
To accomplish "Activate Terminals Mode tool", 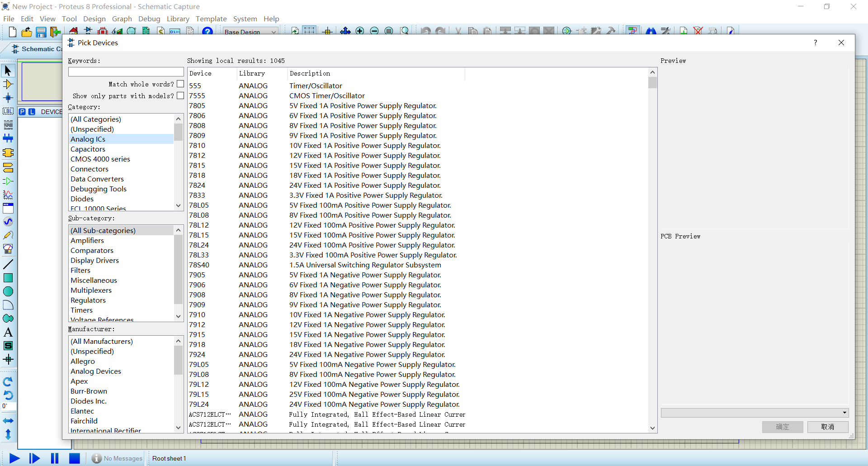I will [x=8, y=167].
